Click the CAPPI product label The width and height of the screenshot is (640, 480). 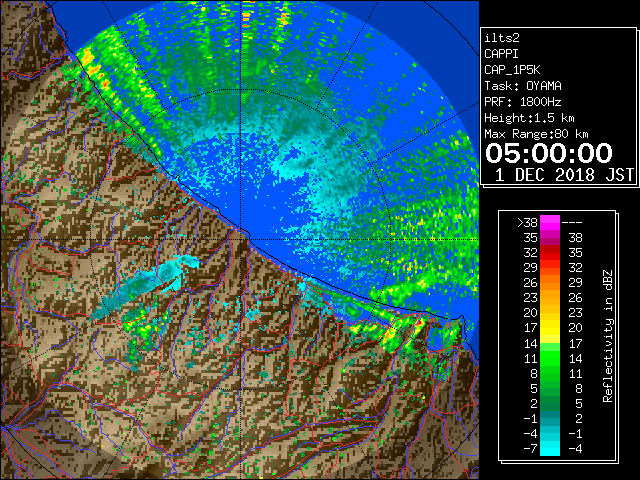pyautogui.click(x=501, y=54)
